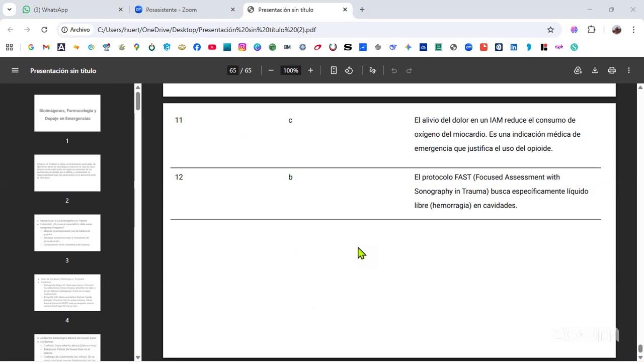The height and width of the screenshot is (362, 644).
Task: Open slide 2 thumbnail
Action: coord(67,173)
